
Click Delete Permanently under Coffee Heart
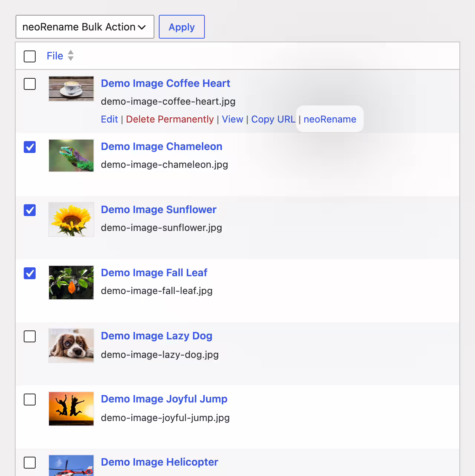(170, 119)
